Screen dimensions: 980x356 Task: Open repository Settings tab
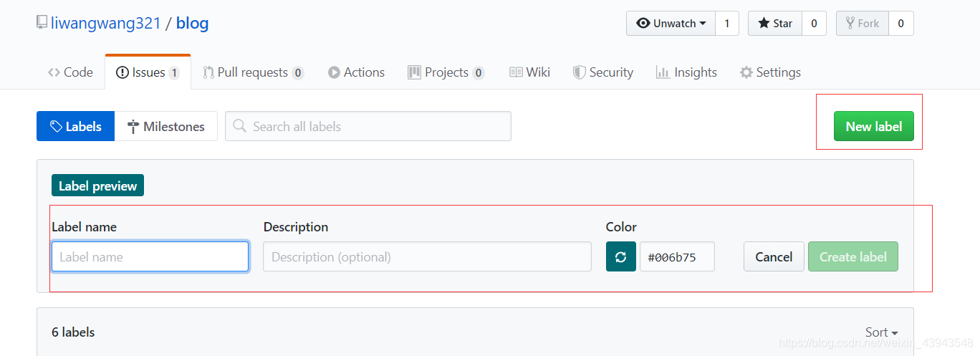pyautogui.click(x=770, y=72)
